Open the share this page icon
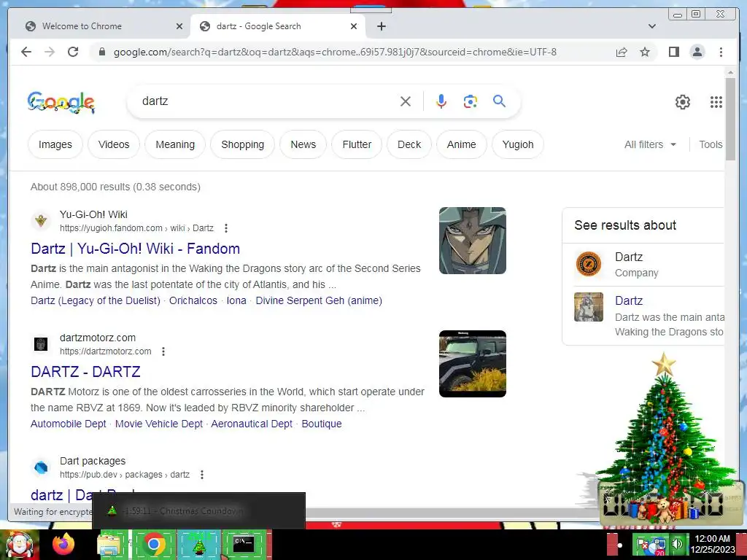The image size is (747, 560). click(622, 52)
